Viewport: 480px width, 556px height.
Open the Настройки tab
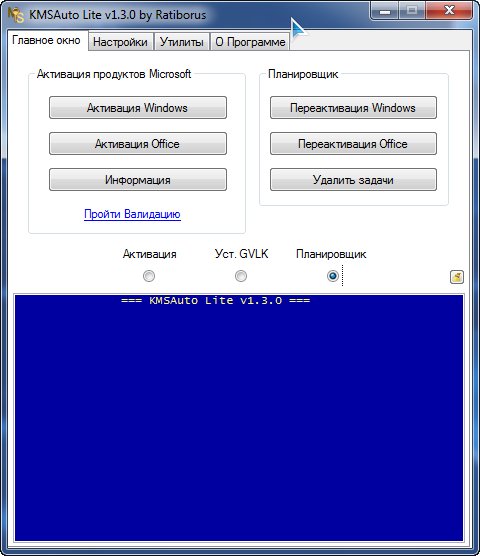121,42
